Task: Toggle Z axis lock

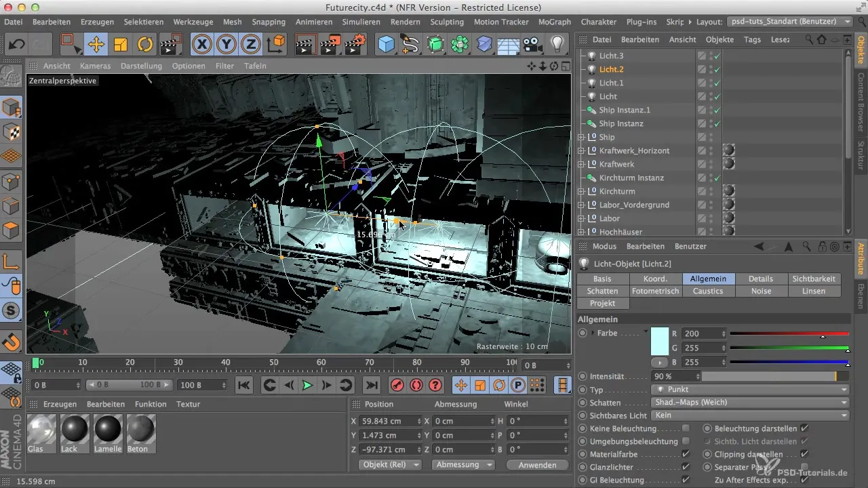Action: (251, 45)
